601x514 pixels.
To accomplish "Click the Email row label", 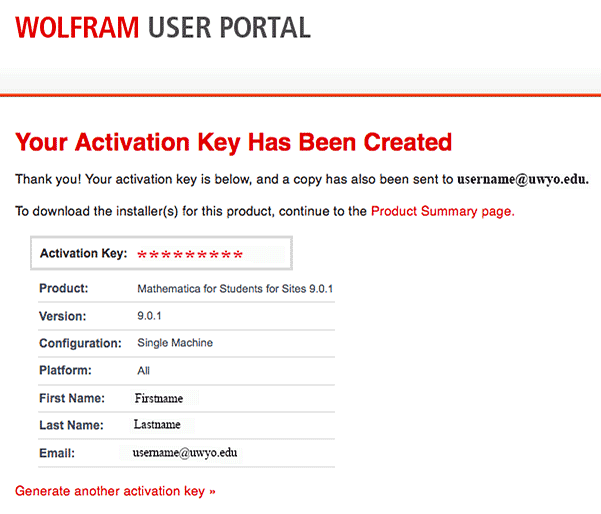I will pos(57,453).
